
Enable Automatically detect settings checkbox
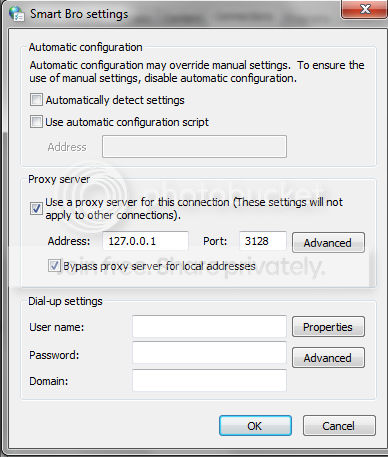click(36, 100)
